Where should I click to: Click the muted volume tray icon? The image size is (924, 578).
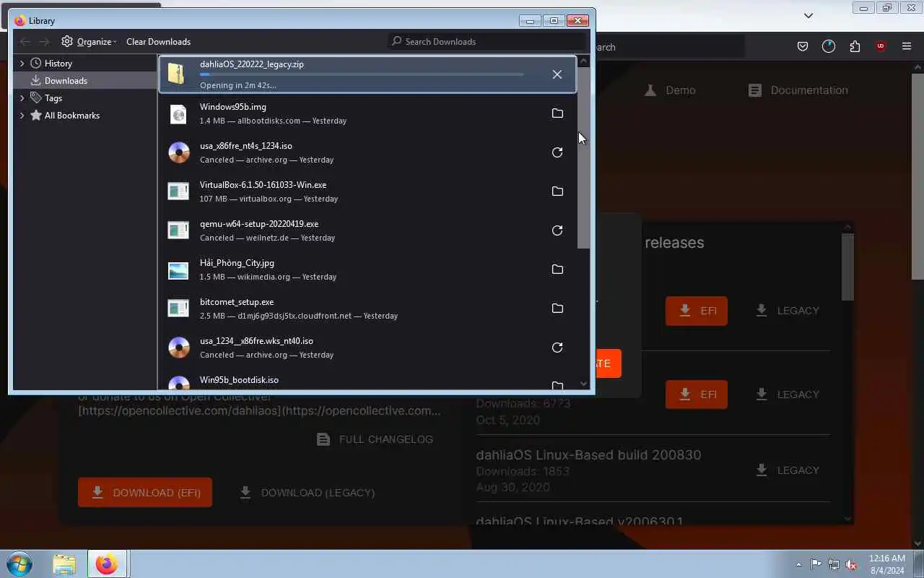(x=851, y=564)
